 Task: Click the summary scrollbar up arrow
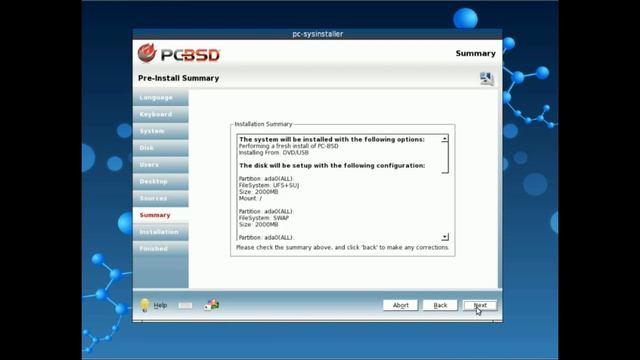tap(445, 139)
